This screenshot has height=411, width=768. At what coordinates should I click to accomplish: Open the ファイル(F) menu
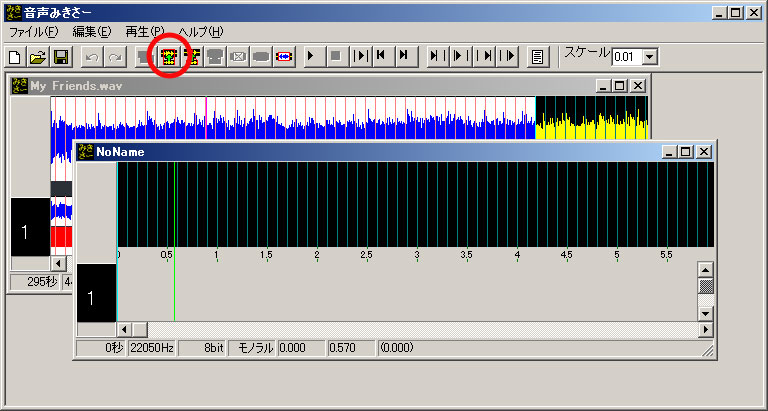tap(33, 32)
